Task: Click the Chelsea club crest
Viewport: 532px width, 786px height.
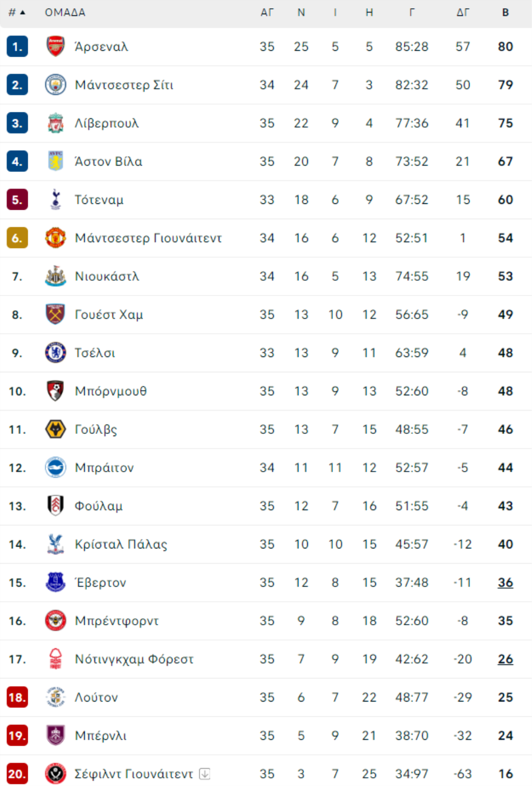Action: 56,353
